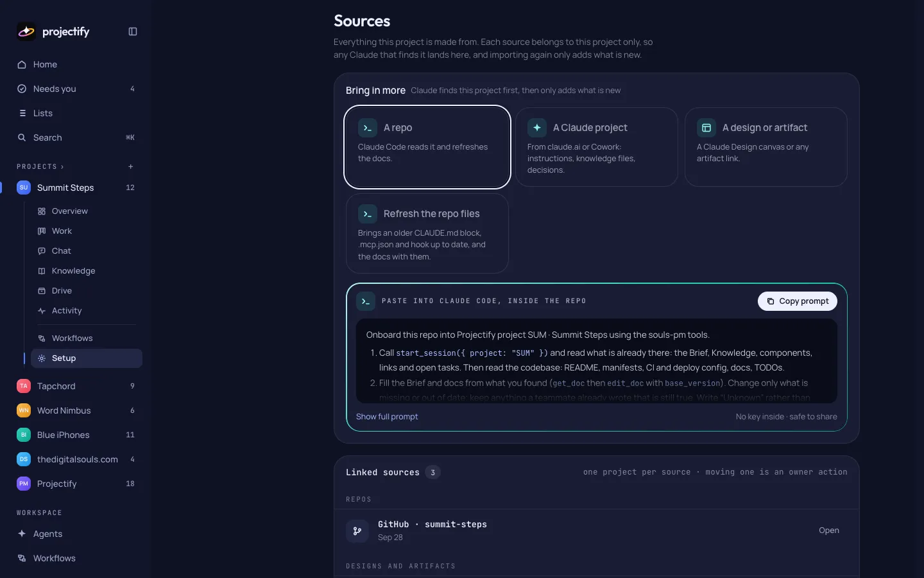
Task: Click the Knowledge book icon
Action: [x=42, y=271]
